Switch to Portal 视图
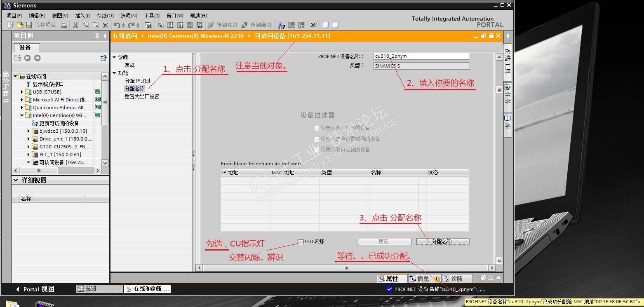This screenshot has height=307, width=644. pos(35,289)
